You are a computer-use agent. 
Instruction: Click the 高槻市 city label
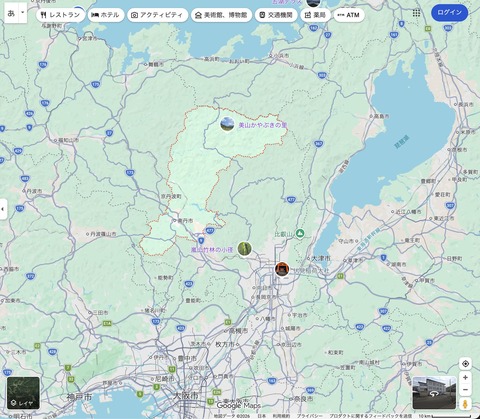pos(238,331)
